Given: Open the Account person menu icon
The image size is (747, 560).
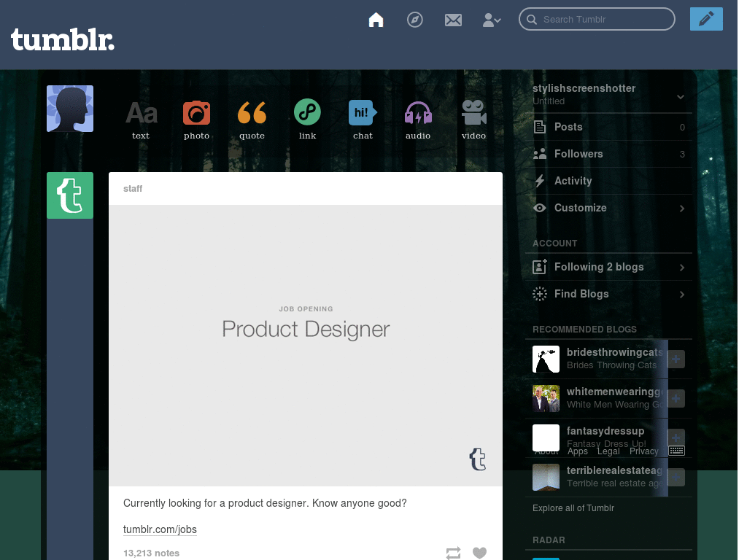Looking at the screenshot, I should click(x=492, y=20).
